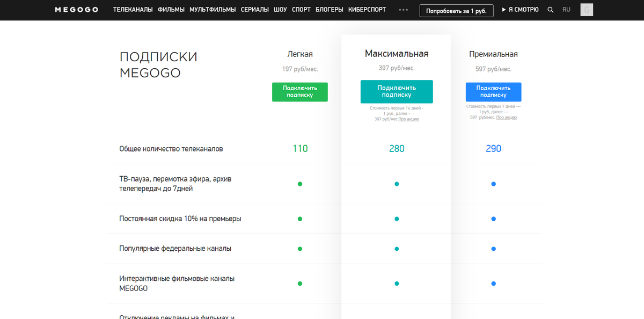Select Сериалы in navigation
This screenshot has height=319, width=644.
pyautogui.click(x=255, y=10)
